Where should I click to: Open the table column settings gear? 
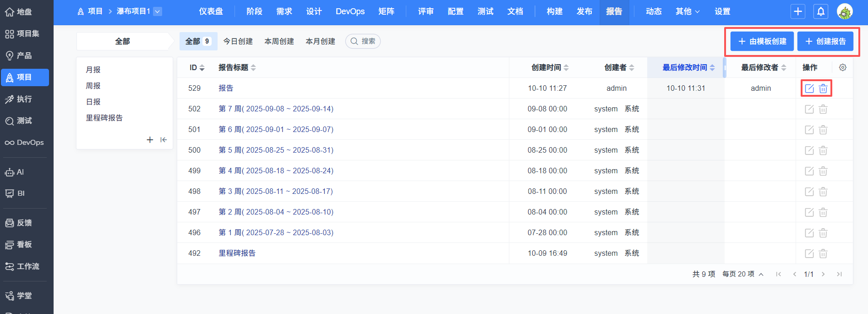(x=842, y=67)
